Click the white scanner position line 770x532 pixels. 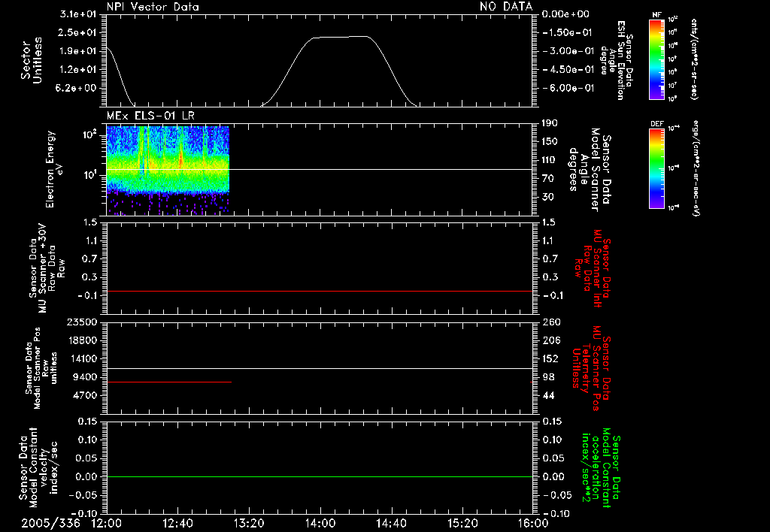(x=320, y=368)
